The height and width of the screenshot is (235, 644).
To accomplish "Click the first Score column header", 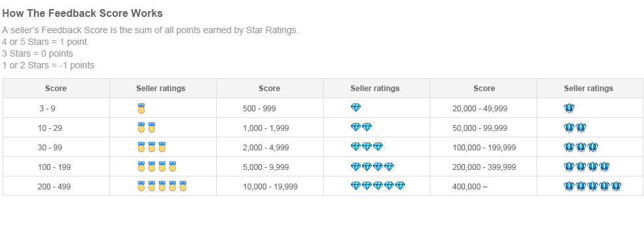I will 56,89.
